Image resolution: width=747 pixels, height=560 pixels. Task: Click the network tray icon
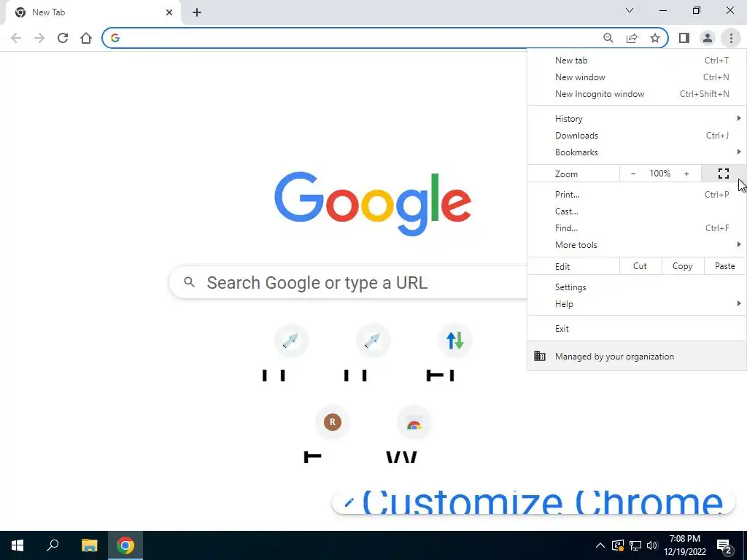635,545
